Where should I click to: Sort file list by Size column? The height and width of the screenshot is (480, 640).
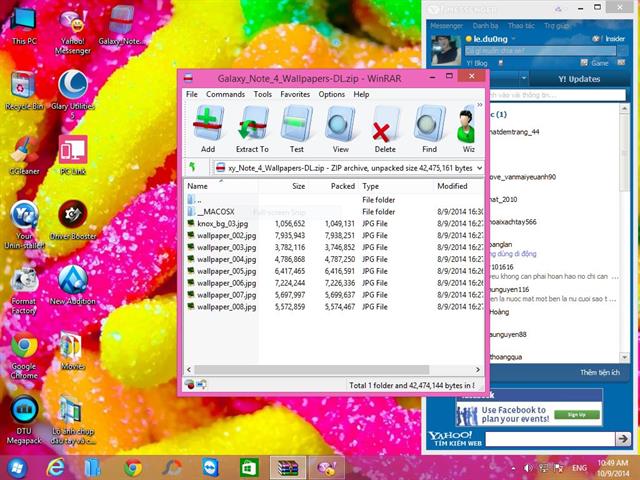283,186
